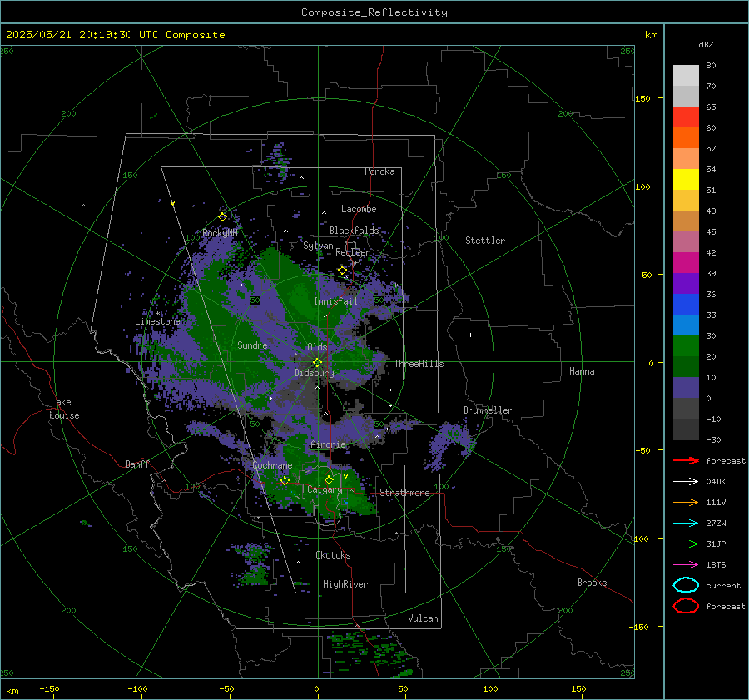
Task: Select the orange 111V arrow icon
Action: (686, 502)
